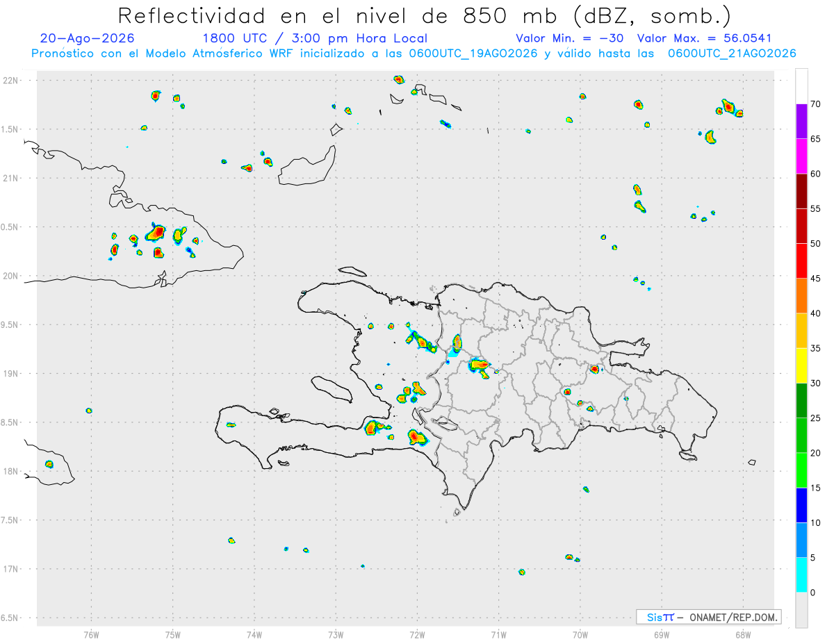
Task: Click the colorbar label '30'
Action: point(815,383)
